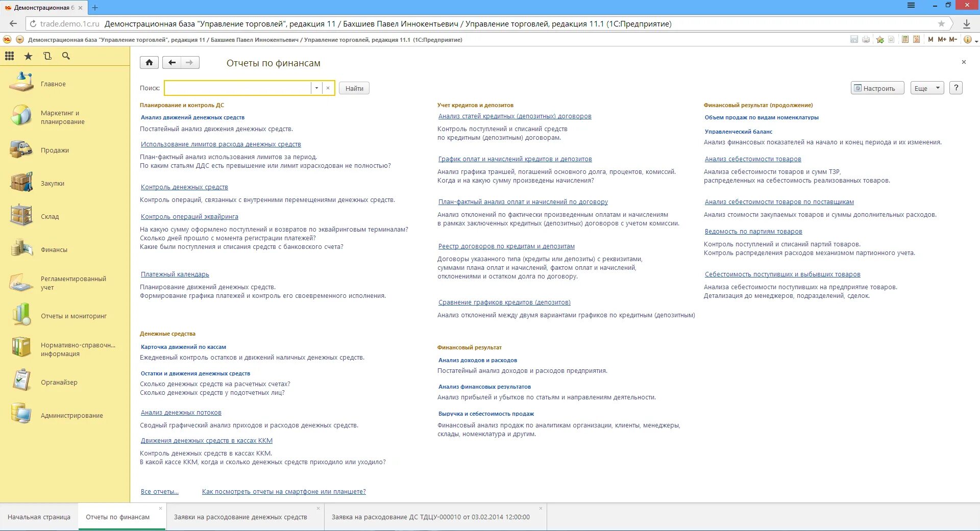The width and height of the screenshot is (980, 531).
Task: Open the sections menu grid icon
Action: pyautogui.click(x=10, y=56)
